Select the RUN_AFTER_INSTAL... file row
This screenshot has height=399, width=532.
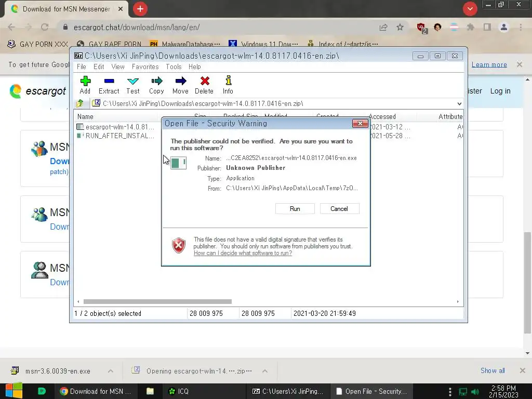[116, 136]
